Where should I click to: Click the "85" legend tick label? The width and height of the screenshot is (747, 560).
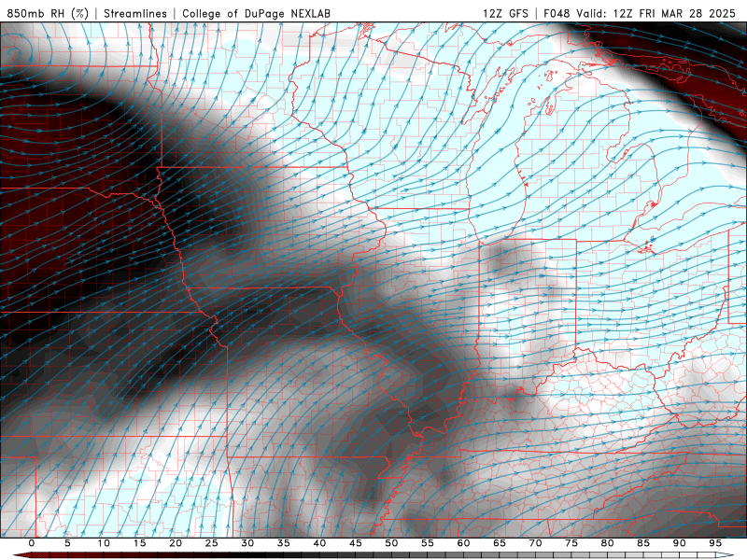(643, 543)
